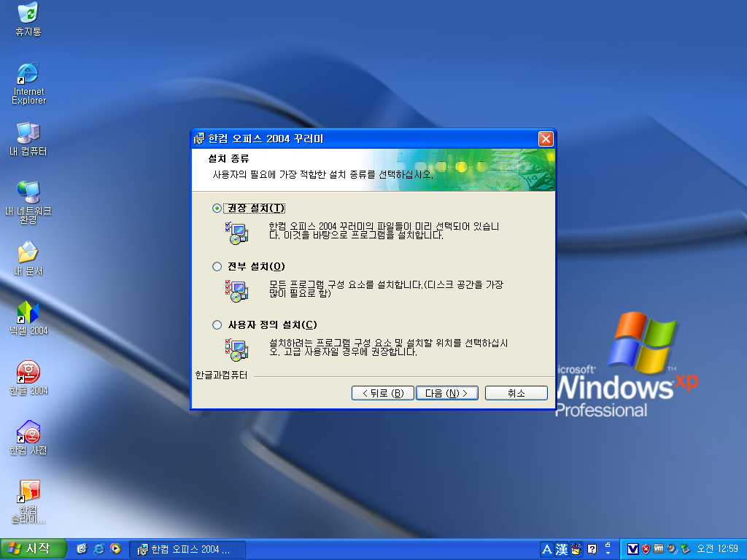747x560 pixels.
Task: Click the speaker volume tray icon
Action: click(x=672, y=549)
